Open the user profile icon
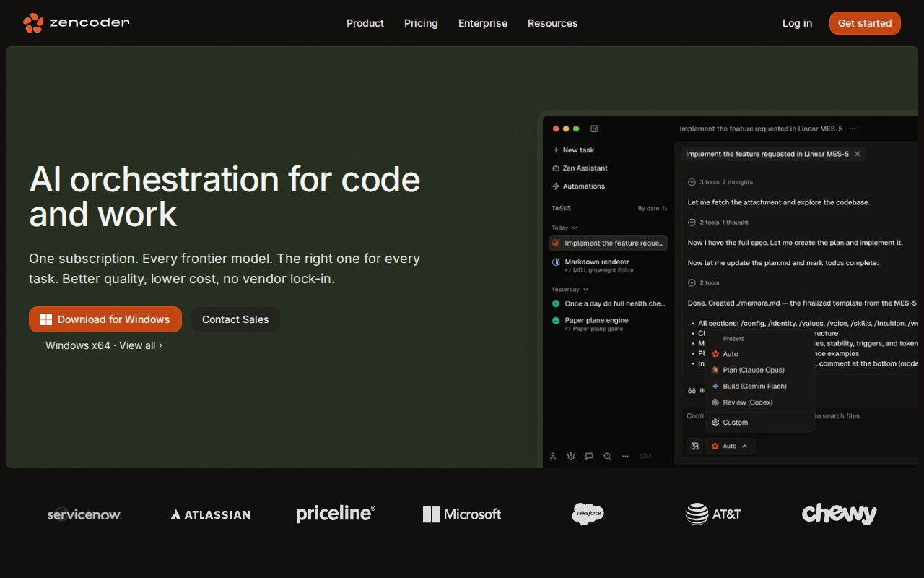The image size is (924, 578). pyautogui.click(x=553, y=457)
